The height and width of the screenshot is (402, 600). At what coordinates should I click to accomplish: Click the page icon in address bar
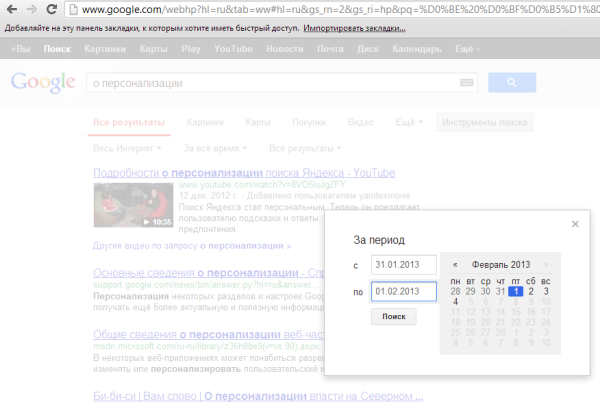click(74, 10)
